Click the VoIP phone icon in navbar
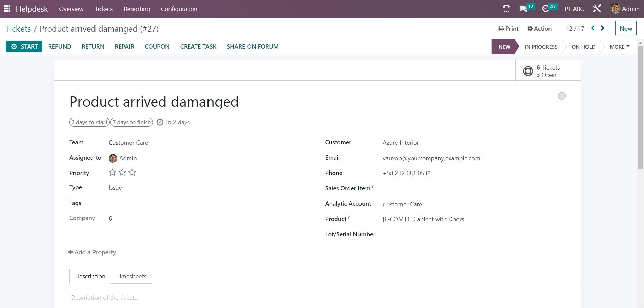 click(x=506, y=9)
